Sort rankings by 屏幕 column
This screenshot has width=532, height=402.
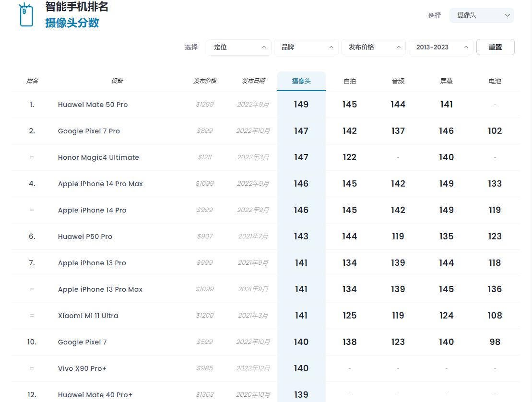click(x=446, y=81)
